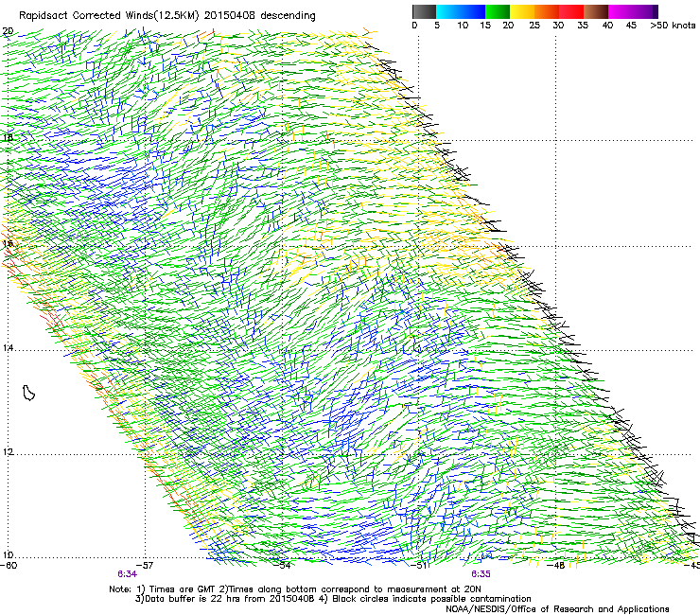
Task: Click the -60 longitude axis label
Action: (9, 566)
